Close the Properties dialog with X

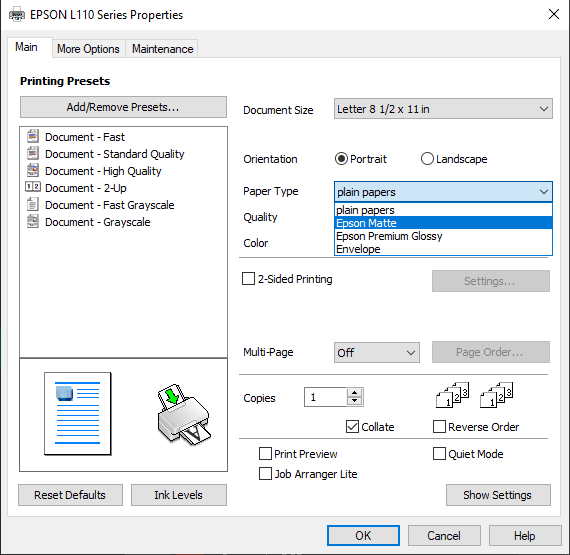point(554,15)
